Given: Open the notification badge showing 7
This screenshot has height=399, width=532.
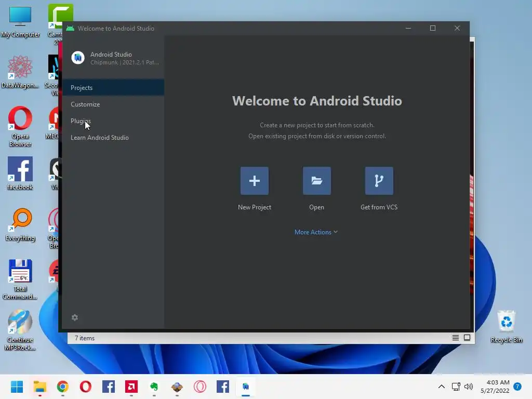Looking at the screenshot, I should 517,387.
